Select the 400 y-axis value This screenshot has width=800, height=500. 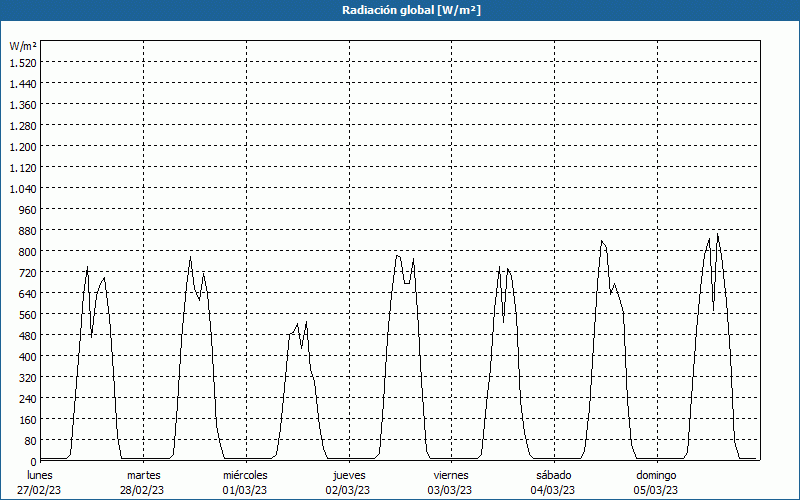[x=28, y=356]
